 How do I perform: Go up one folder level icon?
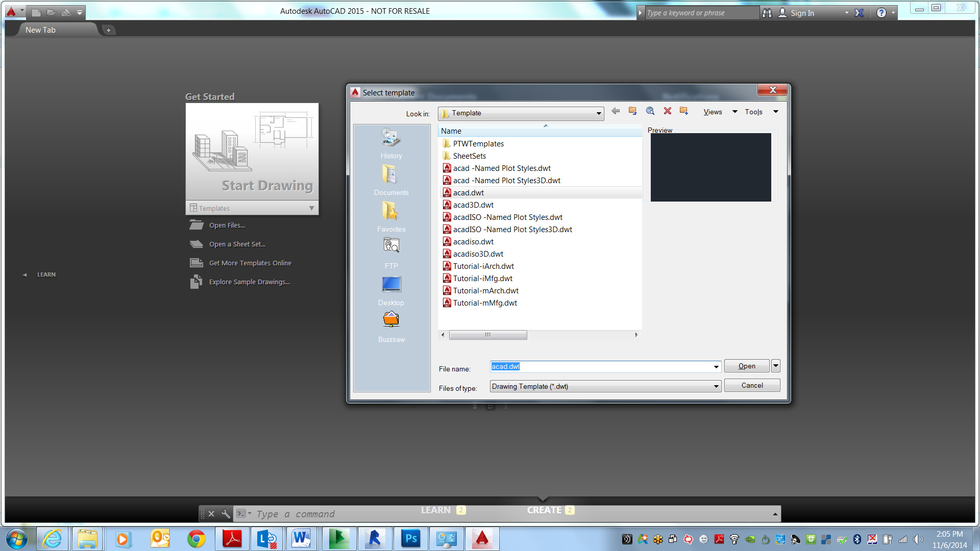633,111
